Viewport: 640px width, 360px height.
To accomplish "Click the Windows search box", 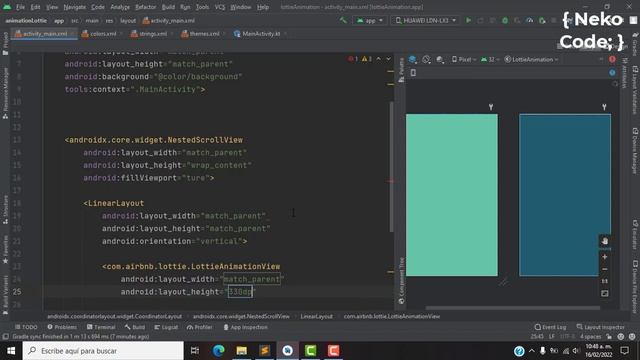I will [x=103, y=351].
